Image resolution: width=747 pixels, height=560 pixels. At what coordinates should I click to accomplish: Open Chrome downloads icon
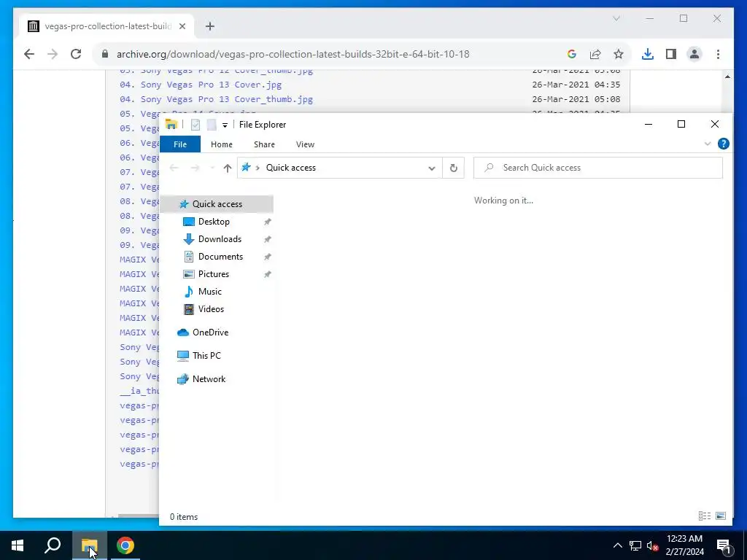click(x=648, y=54)
